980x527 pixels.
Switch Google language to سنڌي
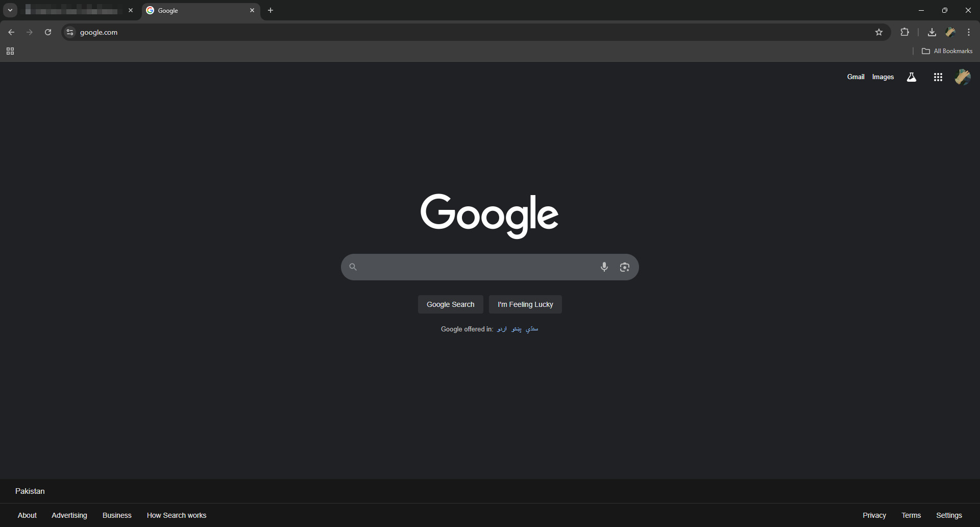pyautogui.click(x=532, y=329)
